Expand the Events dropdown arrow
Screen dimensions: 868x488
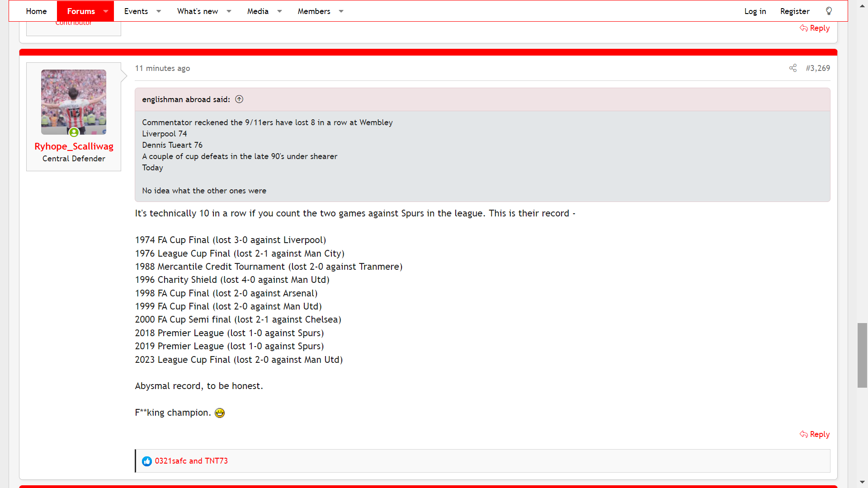click(x=159, y=11)
